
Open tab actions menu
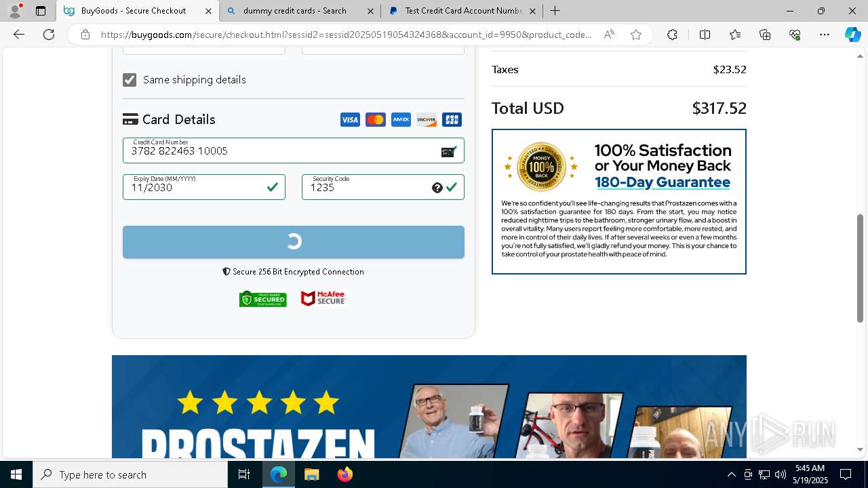click(x=41, y=11)
